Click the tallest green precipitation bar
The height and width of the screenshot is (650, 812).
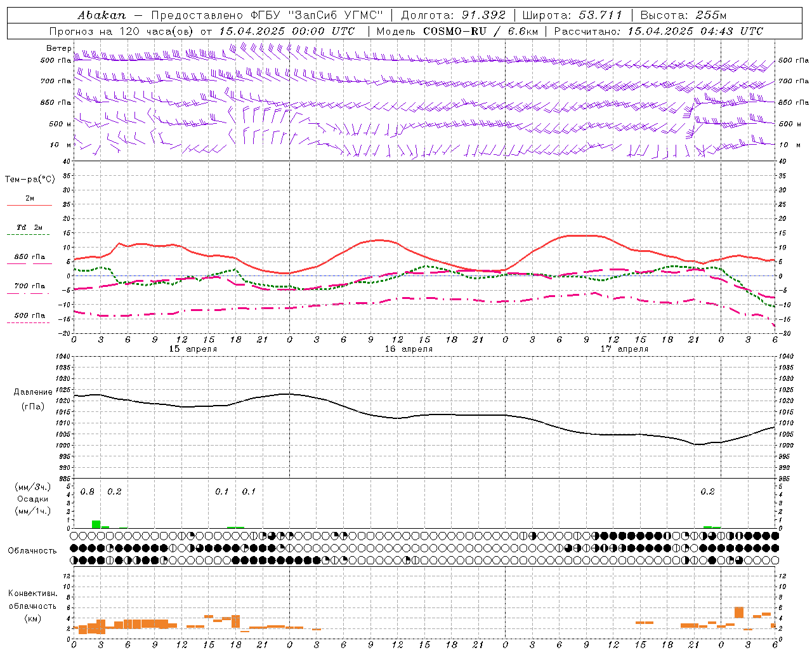(x=96, y=524)
